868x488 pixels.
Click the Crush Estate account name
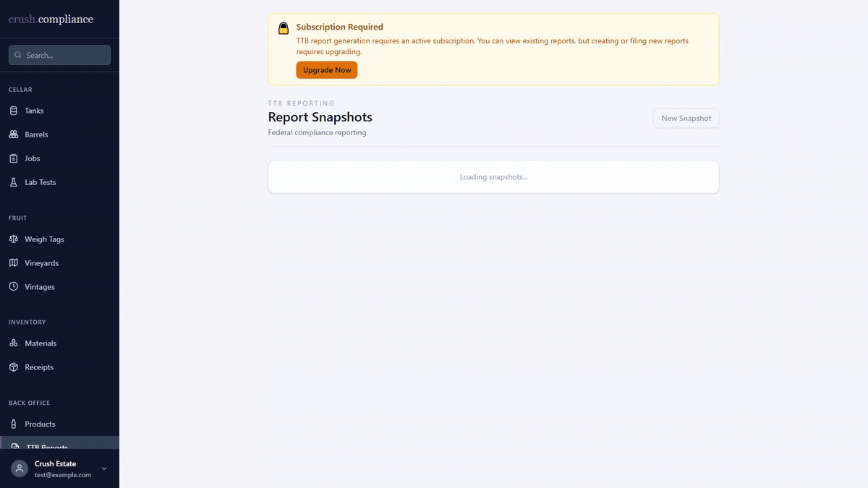coord(55,463)
